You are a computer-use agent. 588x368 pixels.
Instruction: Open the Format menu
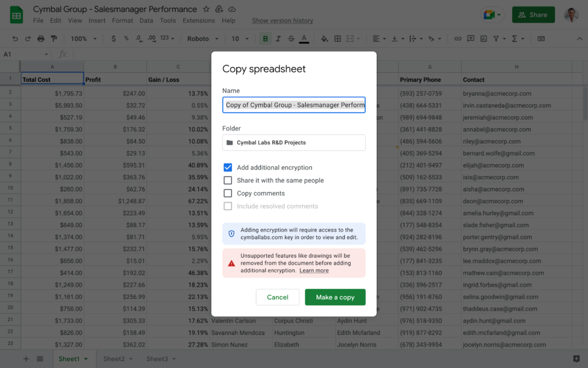click(x=122, y=21)
